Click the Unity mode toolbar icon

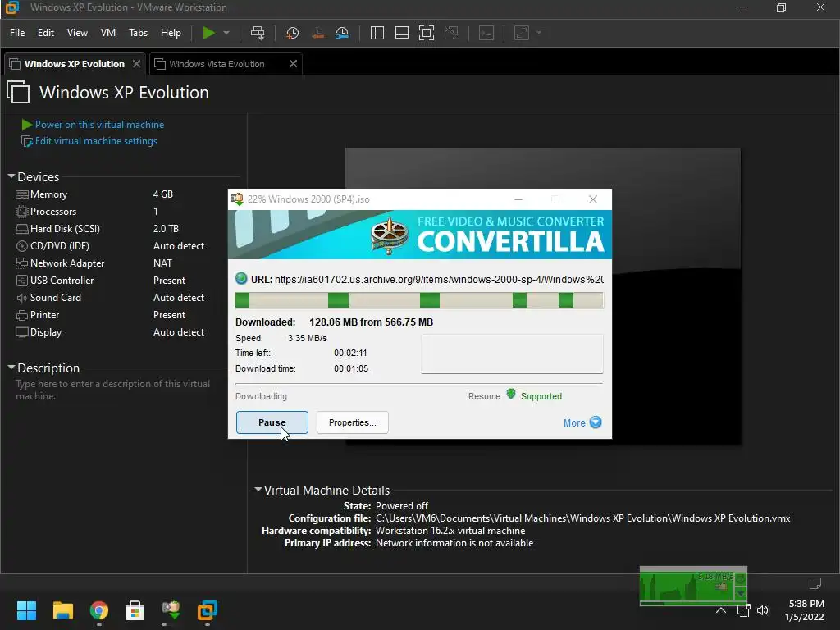click(x=452, y=33)
